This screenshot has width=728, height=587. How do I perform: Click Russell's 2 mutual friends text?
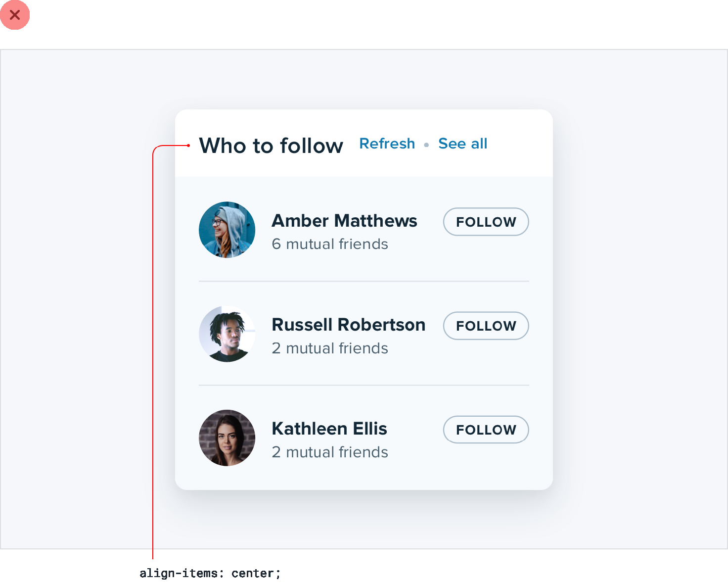click(330, 348)
